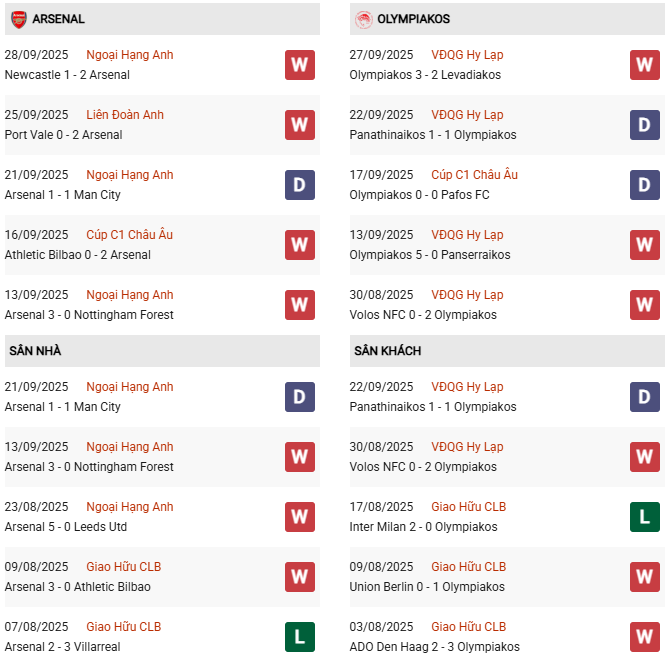Image resolution: width=666 pixels, height=662 pixels.
Task: Click loss badge for Inter Milan match
Action: (644, 517)
